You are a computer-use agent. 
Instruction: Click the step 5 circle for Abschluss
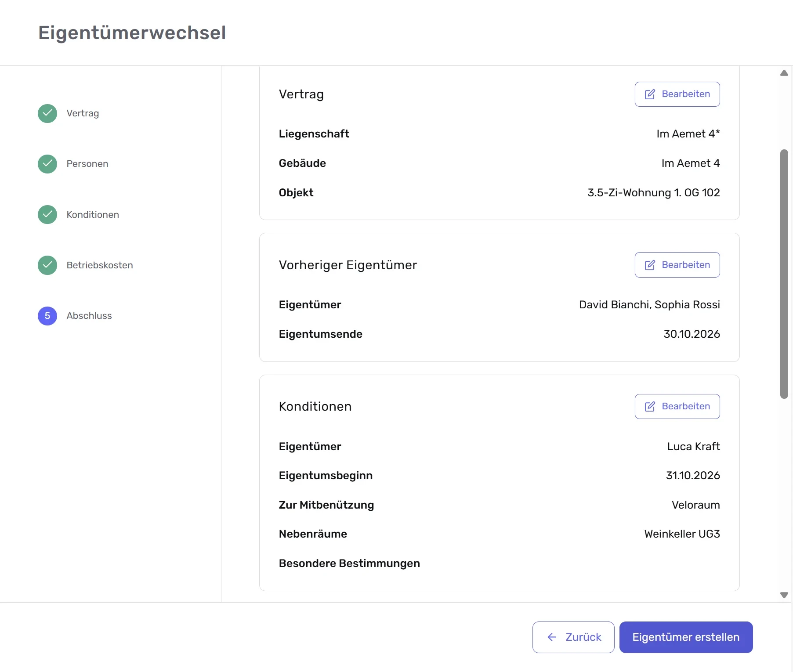click(47, 316)
